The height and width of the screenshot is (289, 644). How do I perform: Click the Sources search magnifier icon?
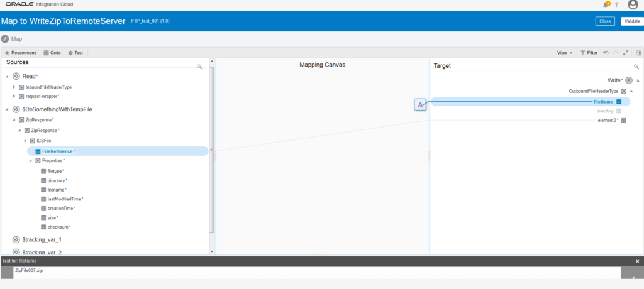pyautogui.click(x=199, y=67)
